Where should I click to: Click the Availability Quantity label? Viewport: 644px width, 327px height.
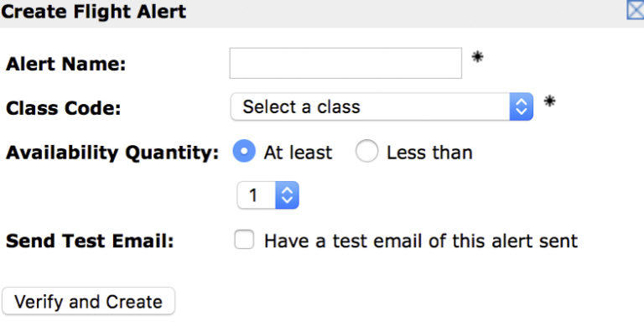click(112, 153)
